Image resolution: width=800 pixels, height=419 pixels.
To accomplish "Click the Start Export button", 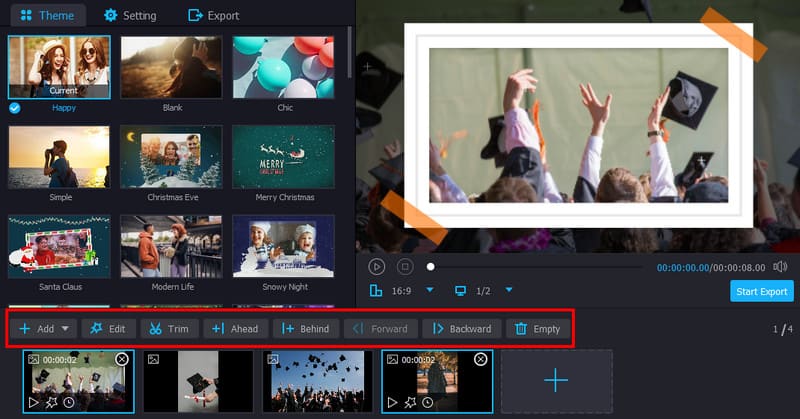I will [x=761, y=291].
